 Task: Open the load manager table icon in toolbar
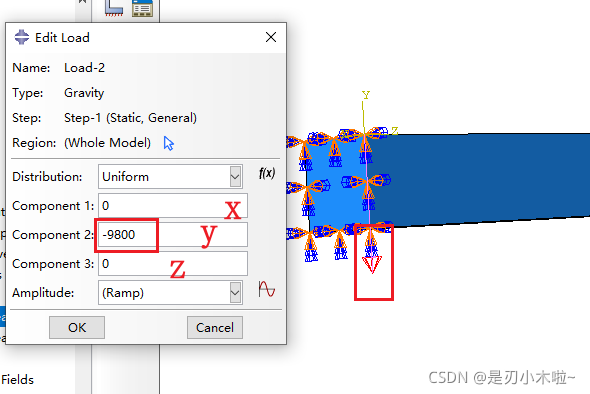[x=142, y=8]
